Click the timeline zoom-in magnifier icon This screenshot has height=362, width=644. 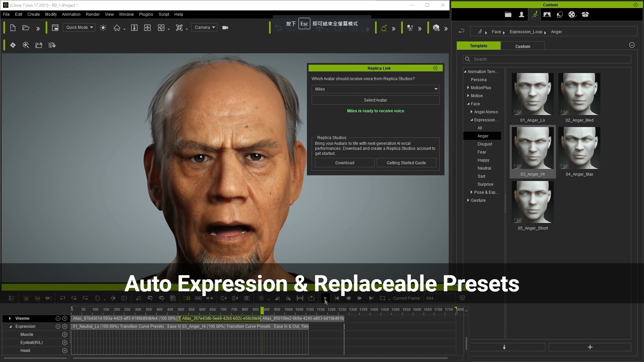pos(262,298)
